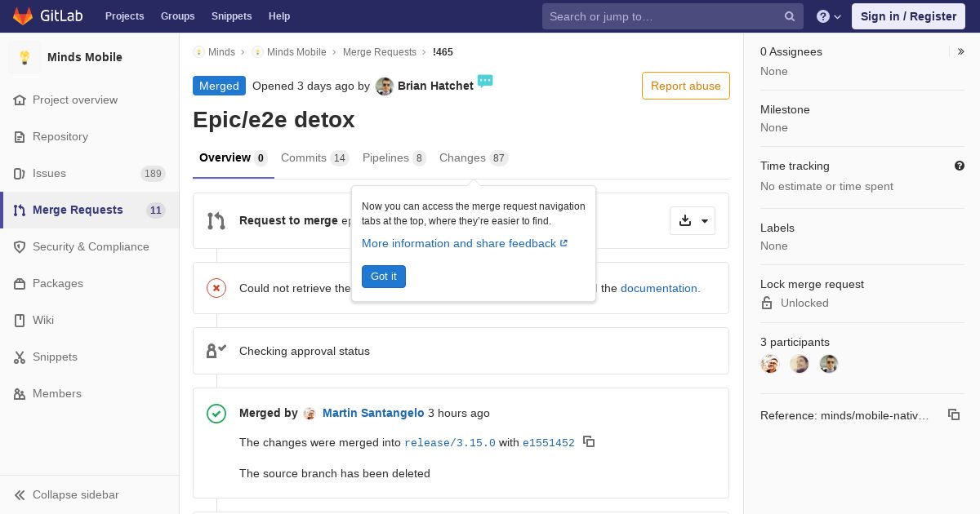980x514 pixels.
Task: Click the Labels heading
Action: click(777, 228)
